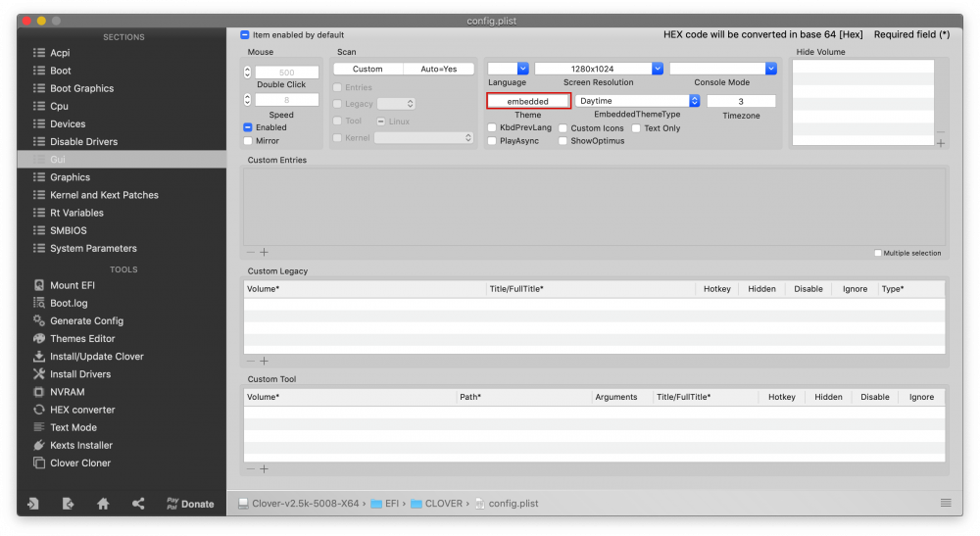Image resolution: width=980 pixels, height=536 pixels.
Task: Click the Clover Cloner copy icon
Action: tap(39, 463)
